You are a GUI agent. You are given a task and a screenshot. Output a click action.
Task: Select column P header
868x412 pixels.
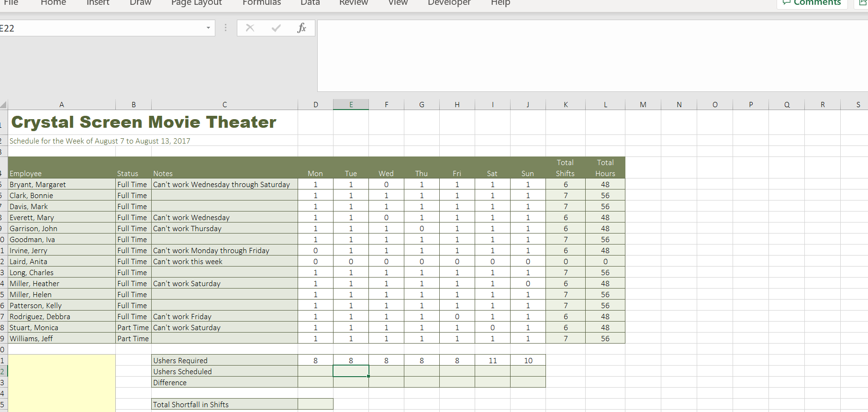(751, 104)
